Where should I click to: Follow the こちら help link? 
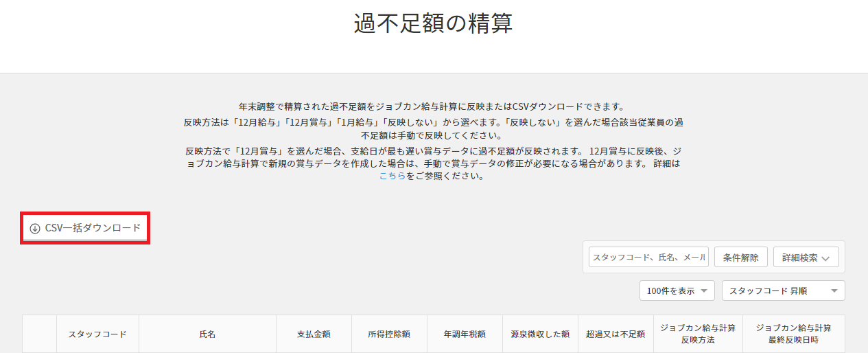392,176
